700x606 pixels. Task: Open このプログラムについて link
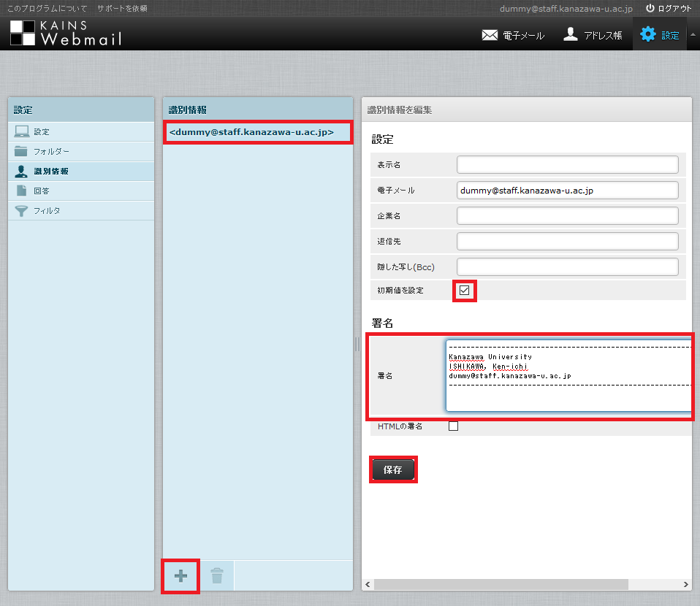(46, 9)
